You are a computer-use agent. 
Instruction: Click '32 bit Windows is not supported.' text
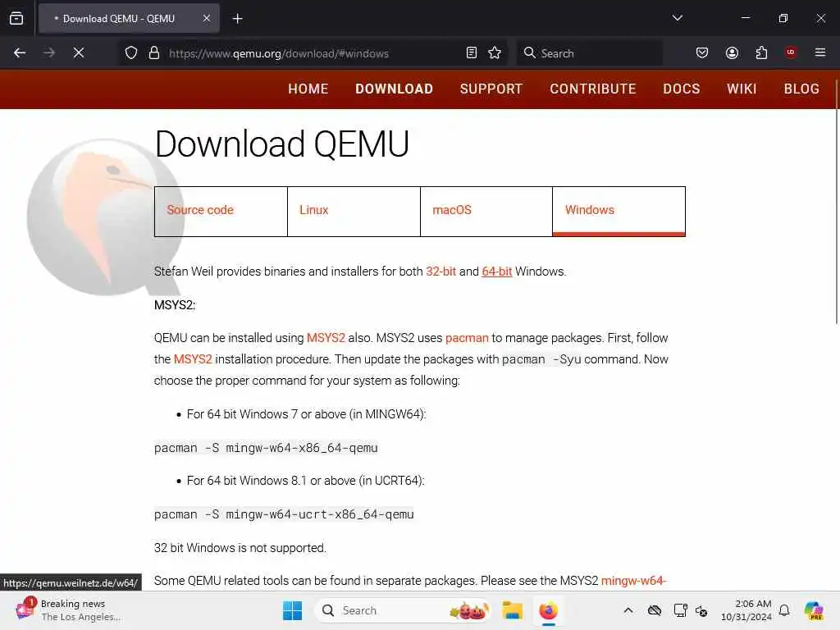(240, 548)
